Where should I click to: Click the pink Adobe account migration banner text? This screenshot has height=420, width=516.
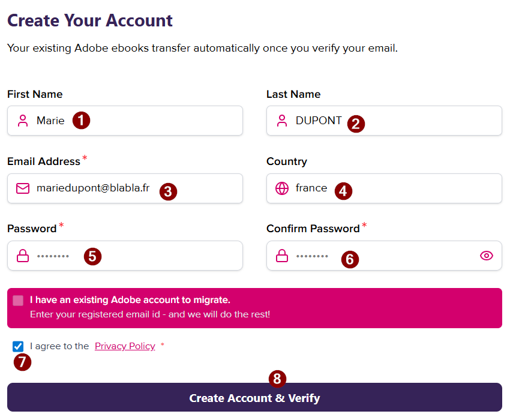[x=150, y=307]
